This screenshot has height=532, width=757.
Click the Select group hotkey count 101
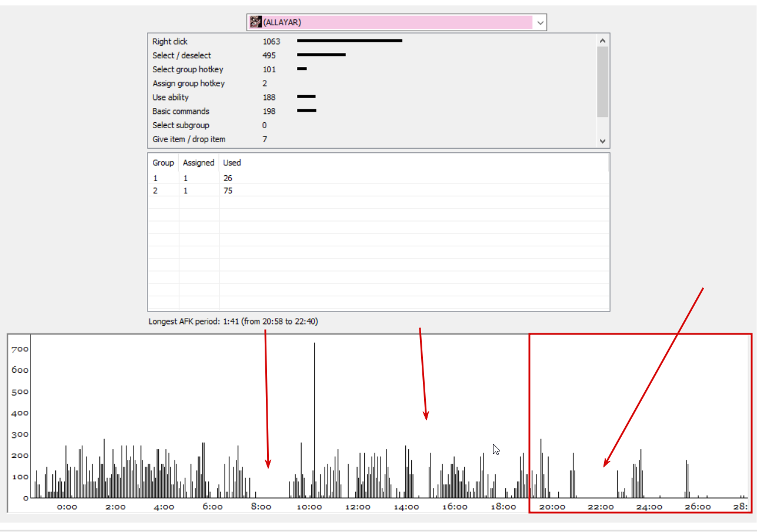coord(269,69)
